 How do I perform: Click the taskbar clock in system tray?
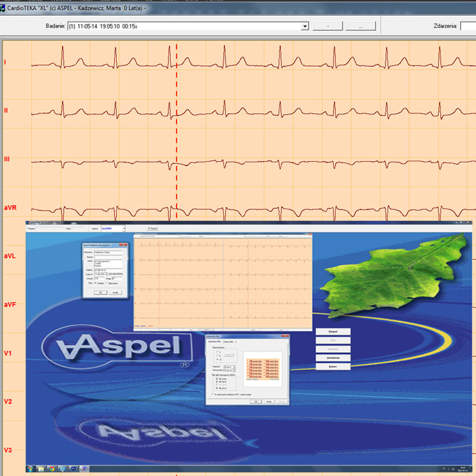463,469
